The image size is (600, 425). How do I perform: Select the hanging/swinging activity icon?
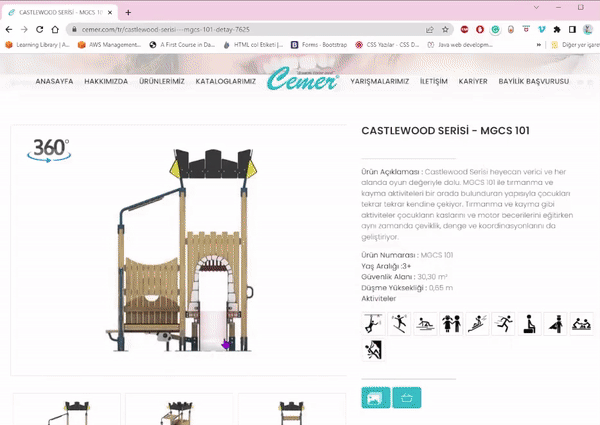pyautogui.click(x=373, y=324)
